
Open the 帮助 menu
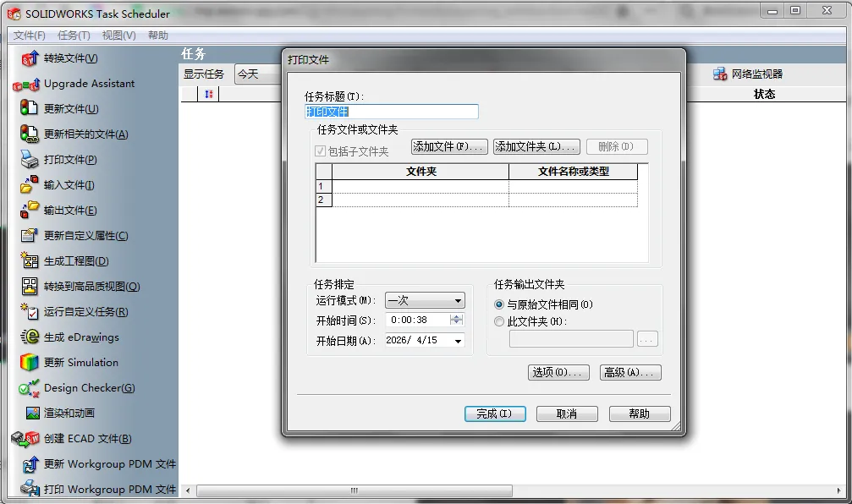tap(158, 36)
